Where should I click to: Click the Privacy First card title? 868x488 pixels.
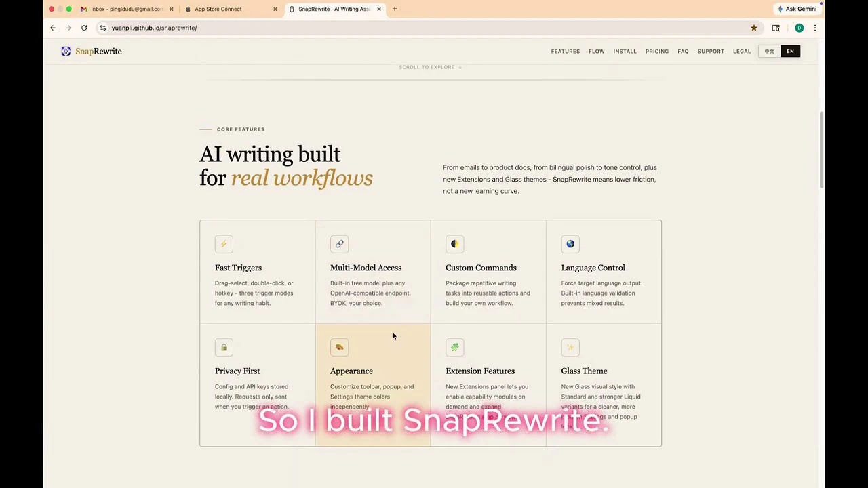tap(237, 371)
